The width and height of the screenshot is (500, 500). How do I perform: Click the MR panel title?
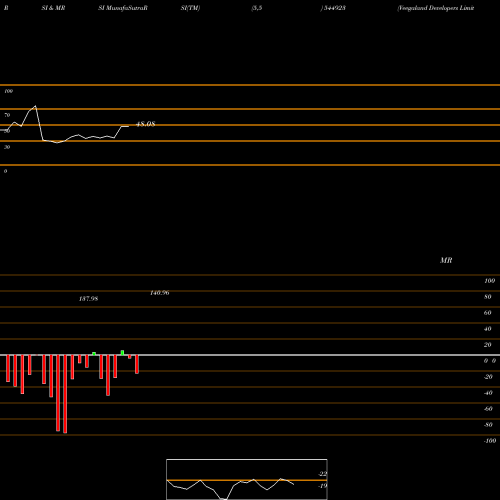point(446,260)
